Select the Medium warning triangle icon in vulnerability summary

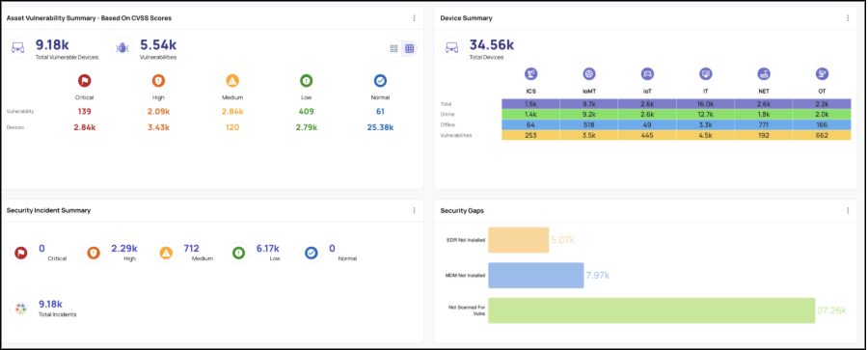(x=232, y=81)
